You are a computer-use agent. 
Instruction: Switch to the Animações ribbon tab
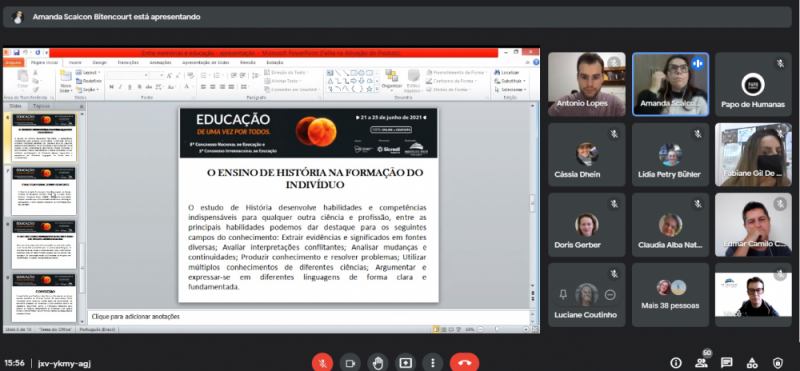click(160, 62)
